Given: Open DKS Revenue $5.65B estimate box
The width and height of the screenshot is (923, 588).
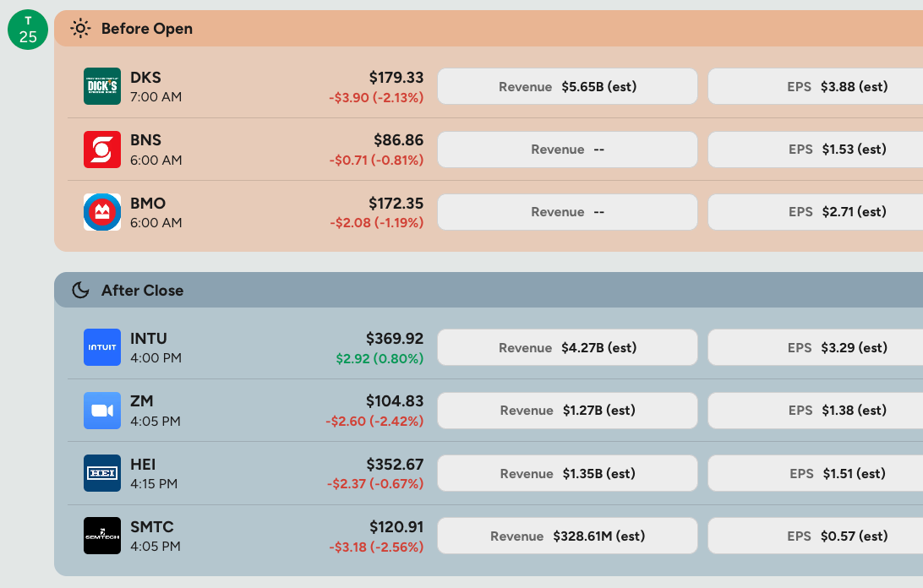Looking at the screenshot, I should tap(567, 86).
